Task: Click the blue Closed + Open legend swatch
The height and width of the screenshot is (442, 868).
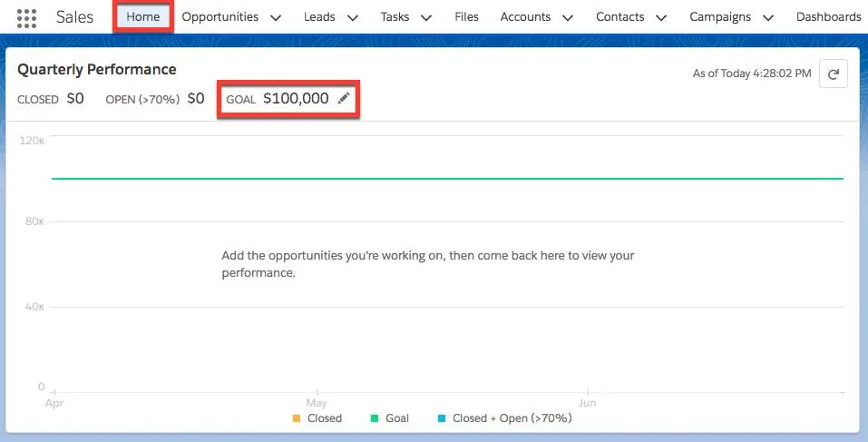Action: [x=441, y=418]
